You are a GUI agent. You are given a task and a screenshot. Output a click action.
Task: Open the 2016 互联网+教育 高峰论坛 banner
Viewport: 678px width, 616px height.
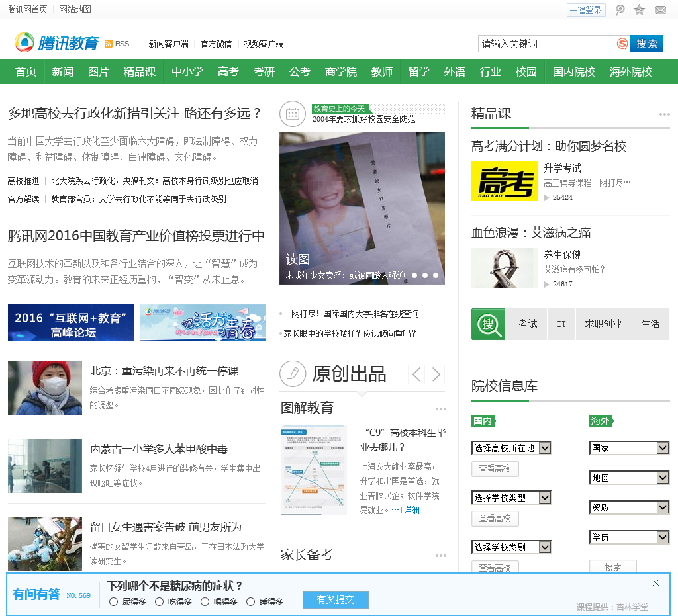tap(70, 323)
